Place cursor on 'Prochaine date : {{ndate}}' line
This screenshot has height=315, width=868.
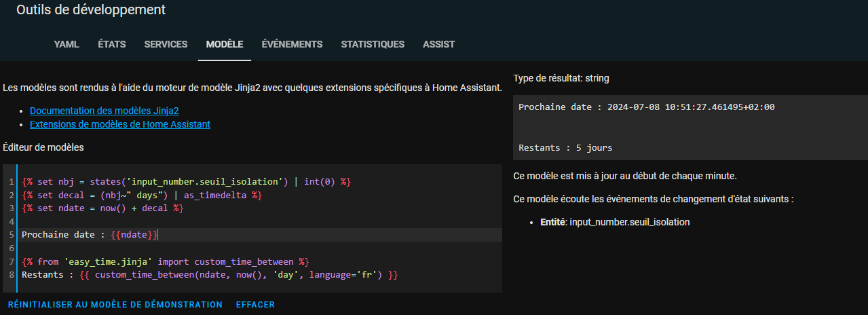click(x=90, y=234)
